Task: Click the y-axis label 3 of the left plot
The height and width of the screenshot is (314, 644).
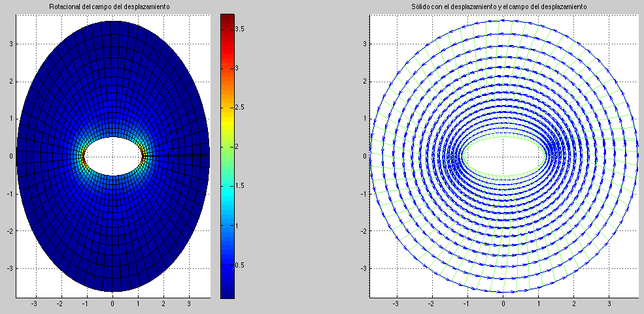Action: coord(9,44)
